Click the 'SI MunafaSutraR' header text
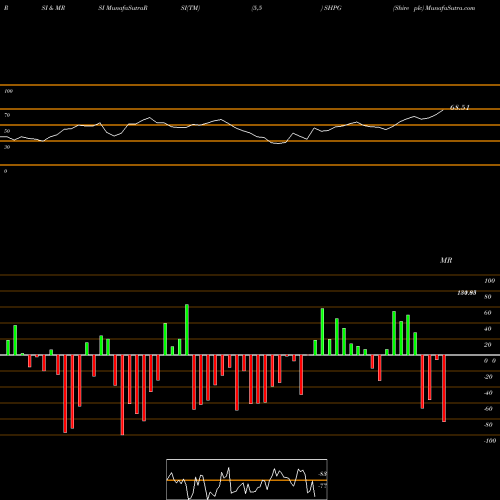 (123, 8)
